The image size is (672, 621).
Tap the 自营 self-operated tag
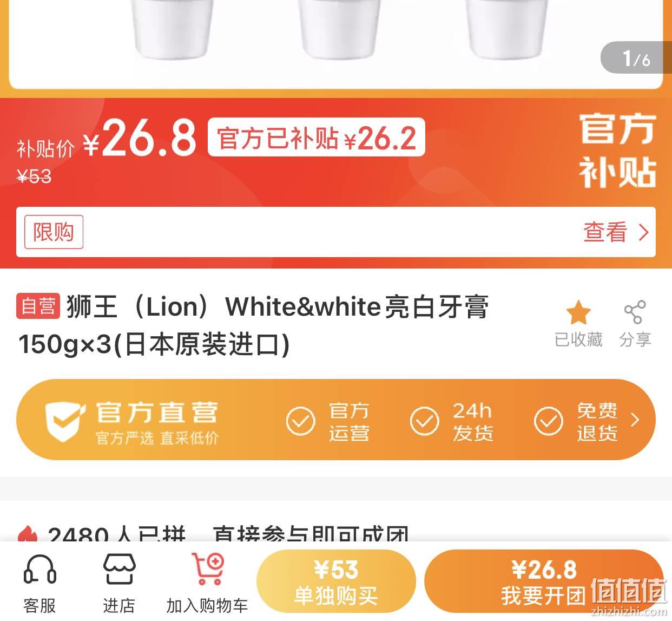click(x=37, y=306)
